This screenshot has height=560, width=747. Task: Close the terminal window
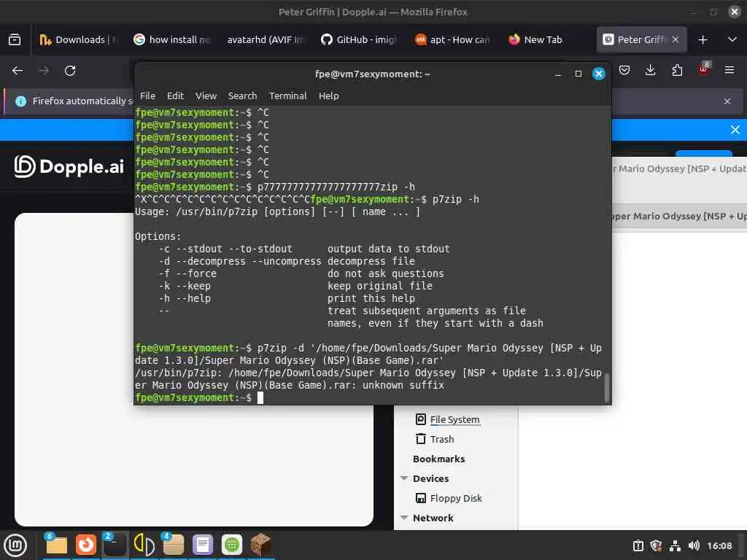click(x=599, y=74)
